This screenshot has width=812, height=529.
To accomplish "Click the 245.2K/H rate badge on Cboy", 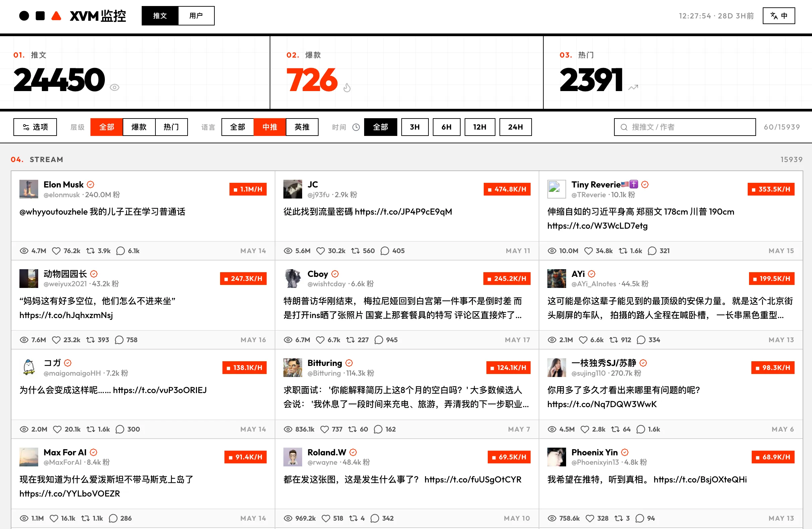I will pyautogui.click(x=506, y=279).
